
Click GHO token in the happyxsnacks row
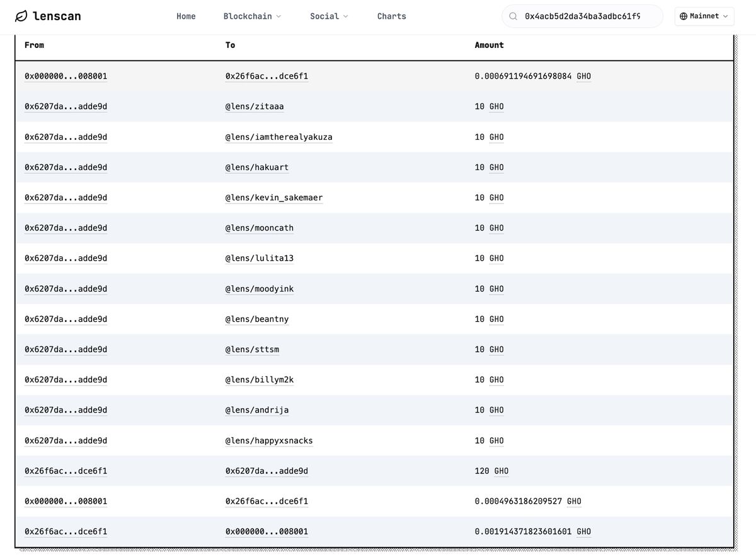(x=496, y=440)
